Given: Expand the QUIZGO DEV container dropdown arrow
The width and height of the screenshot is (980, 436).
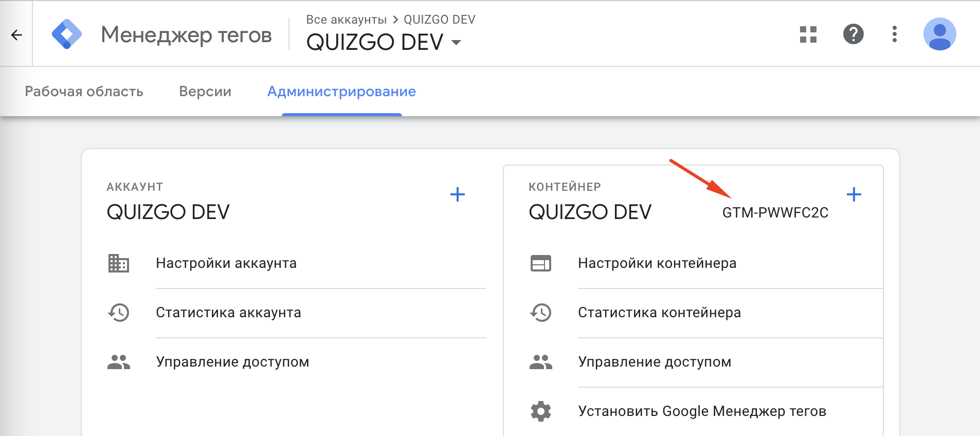Looking at the screenshot, I should click(456, 43).
